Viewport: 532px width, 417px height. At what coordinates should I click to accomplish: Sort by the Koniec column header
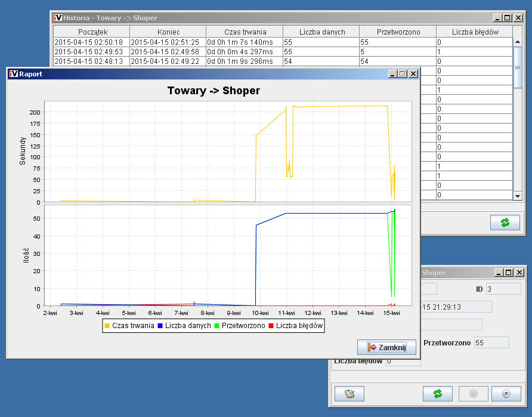point(168,32)
